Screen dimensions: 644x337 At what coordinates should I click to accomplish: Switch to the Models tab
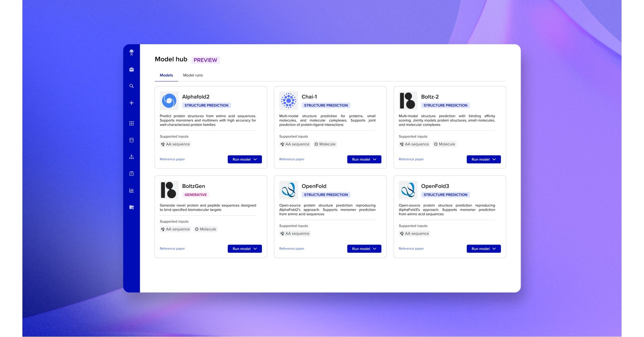pyautogui.click(x=166, y=75)
